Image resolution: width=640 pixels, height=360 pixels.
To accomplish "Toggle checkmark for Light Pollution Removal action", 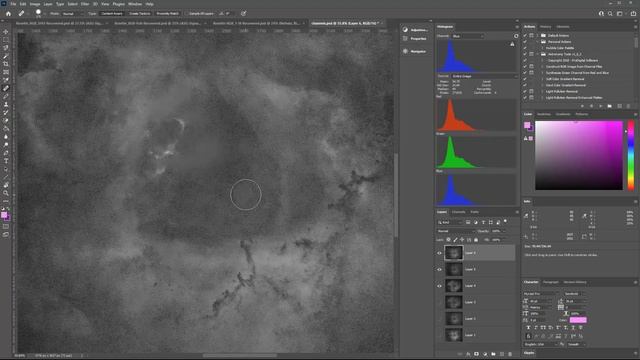I will [x=525, y=91].
